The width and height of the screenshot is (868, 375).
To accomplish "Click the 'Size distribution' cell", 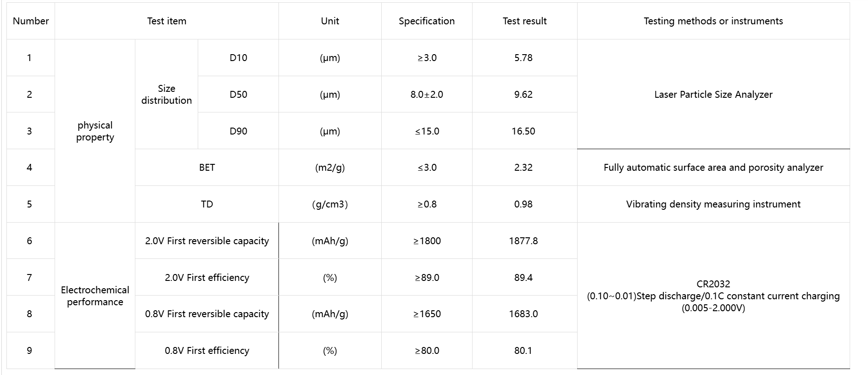I will (x=167, y=95).
